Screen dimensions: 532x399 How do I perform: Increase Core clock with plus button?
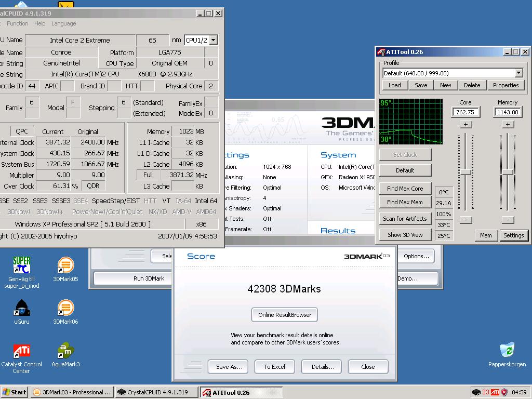pos(465,125)
